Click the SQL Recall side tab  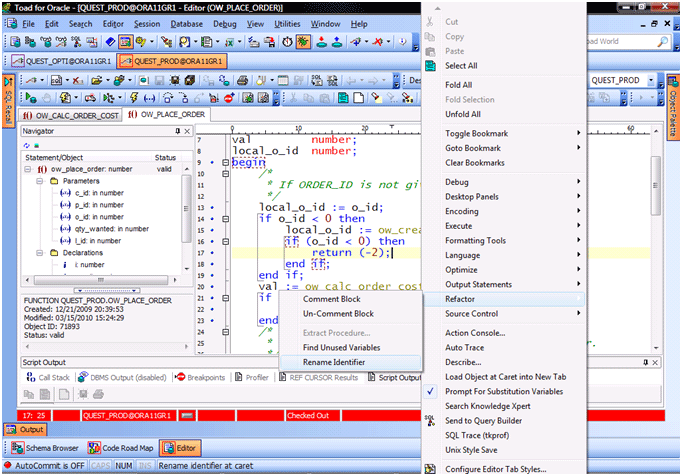coord(8,102)
